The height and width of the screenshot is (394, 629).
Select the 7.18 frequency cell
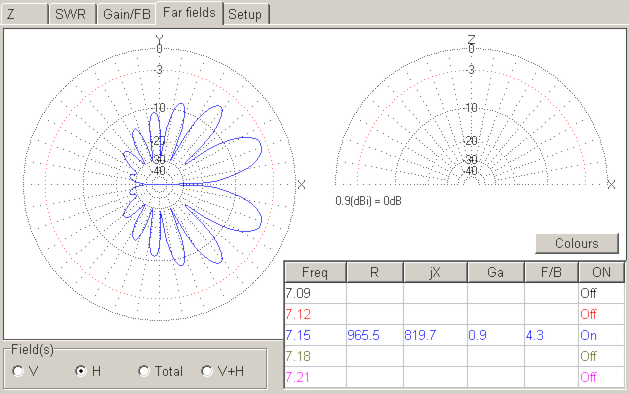315,356
